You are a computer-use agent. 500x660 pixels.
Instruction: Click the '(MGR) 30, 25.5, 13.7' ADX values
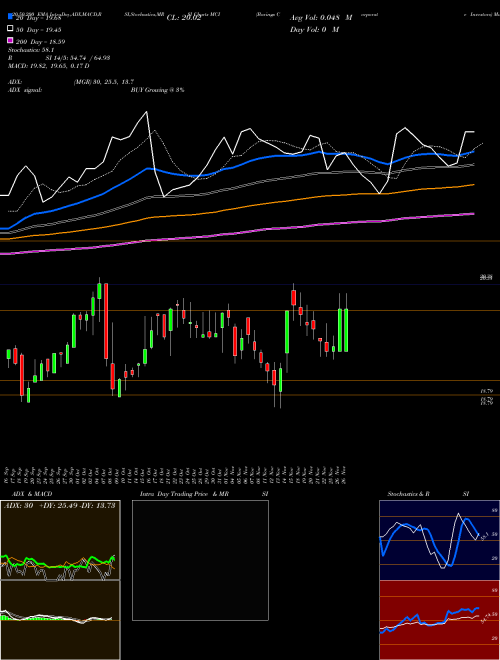click(104, 82)
